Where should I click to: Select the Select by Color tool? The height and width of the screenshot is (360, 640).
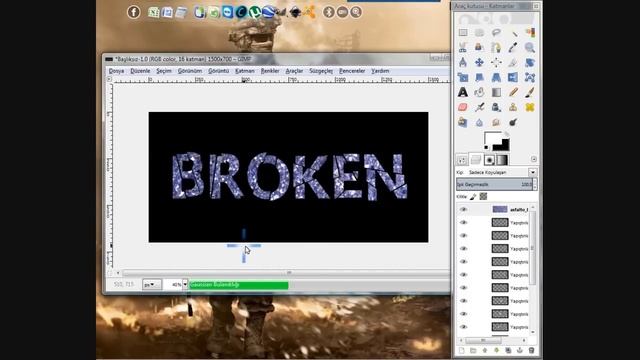tap(530, 33)
